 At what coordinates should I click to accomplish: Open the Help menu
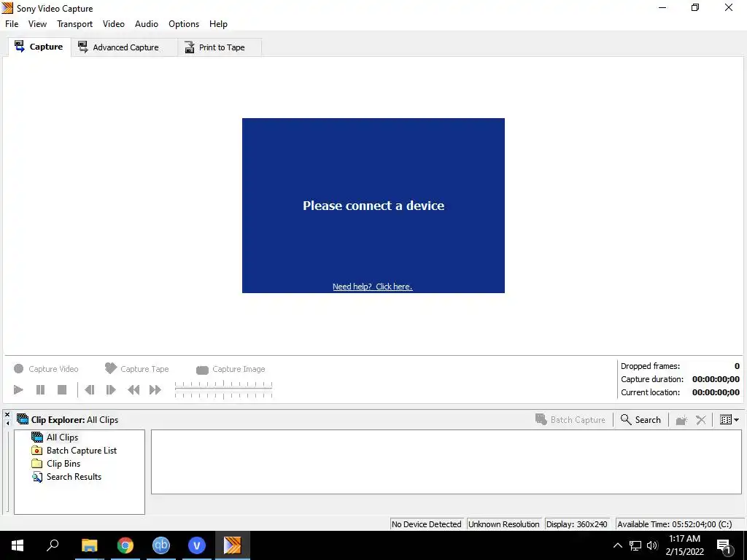pyautogui.click(x=218, y=24)
